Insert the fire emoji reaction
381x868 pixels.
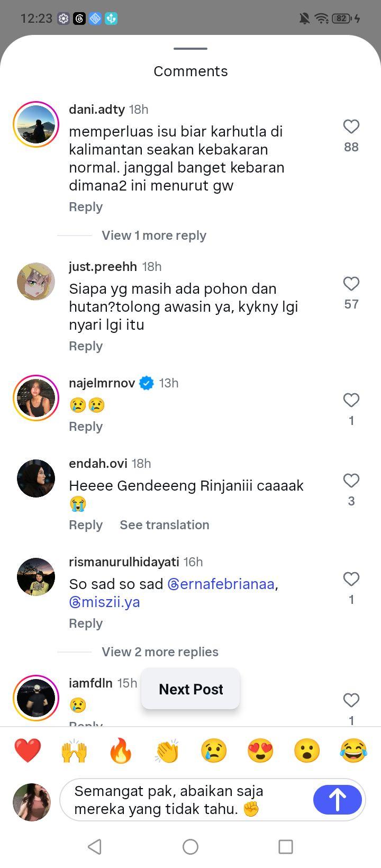(x=121, y=751)
